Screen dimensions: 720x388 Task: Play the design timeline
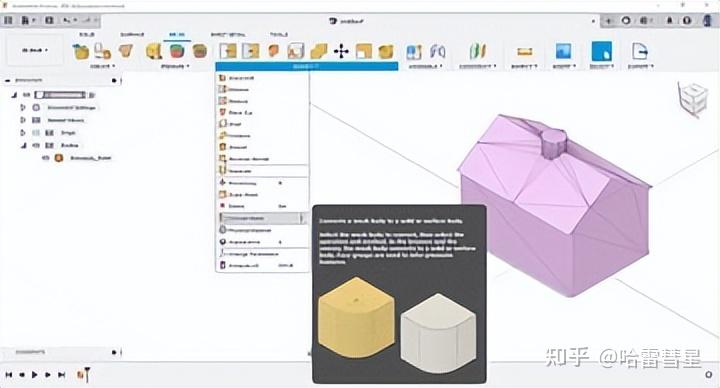pyautogui.click(x=34, y=375)
